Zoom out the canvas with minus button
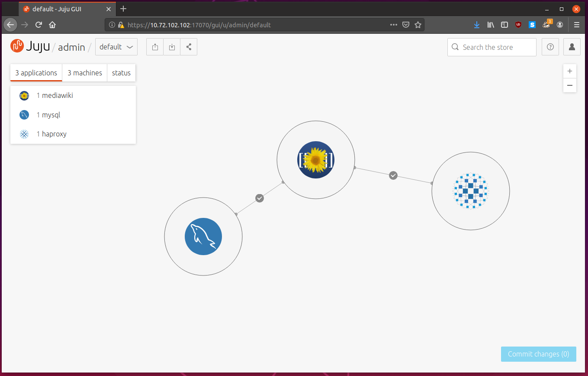This screenshot has height=376, width=588. click(570, 85)
